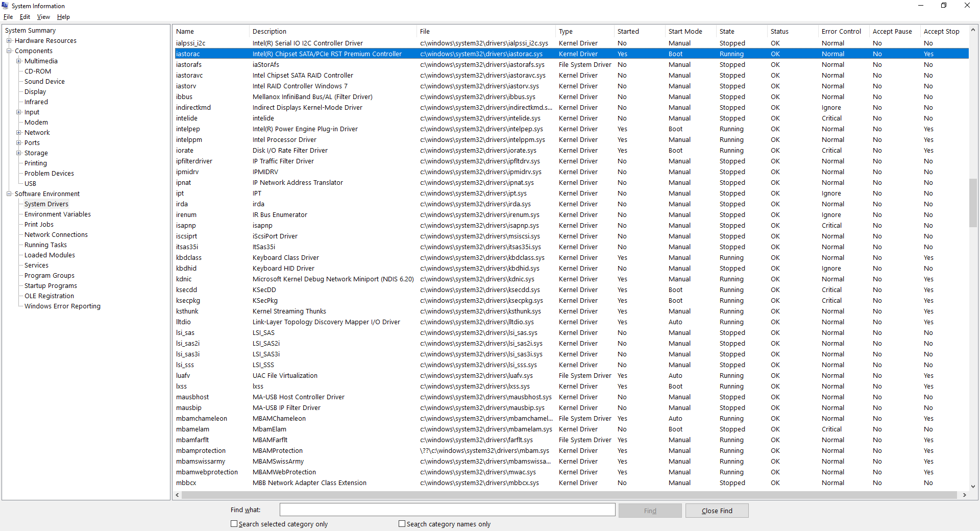Select Network Connections category
The image size is (980, 531).
pyautogui.click(x=56, y=235)
